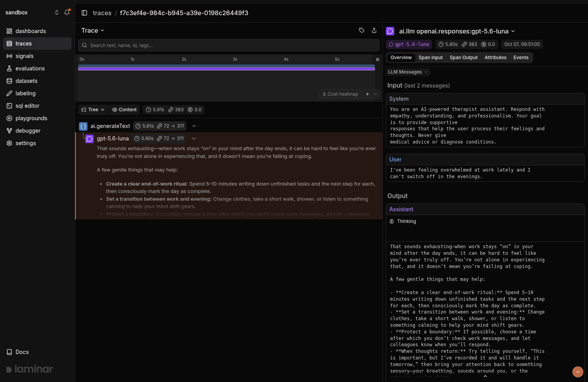This screenshot has height=382, width=588.
Task: Open playgrounds in the sidebar
Action: point(37,118)
